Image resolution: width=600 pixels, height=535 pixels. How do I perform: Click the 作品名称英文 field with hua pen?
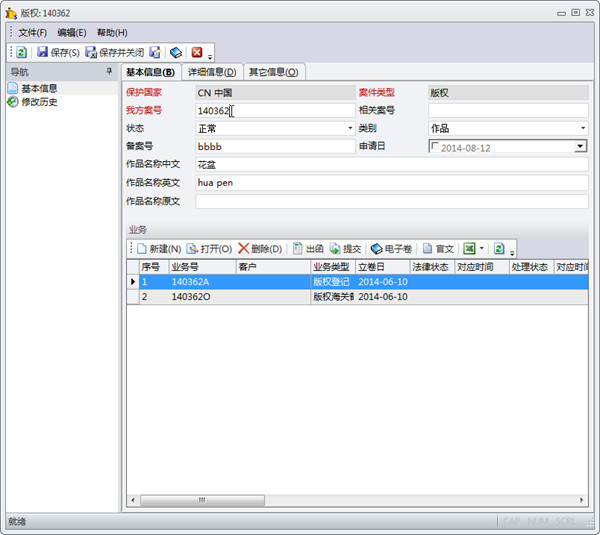[x=392, y=183]
